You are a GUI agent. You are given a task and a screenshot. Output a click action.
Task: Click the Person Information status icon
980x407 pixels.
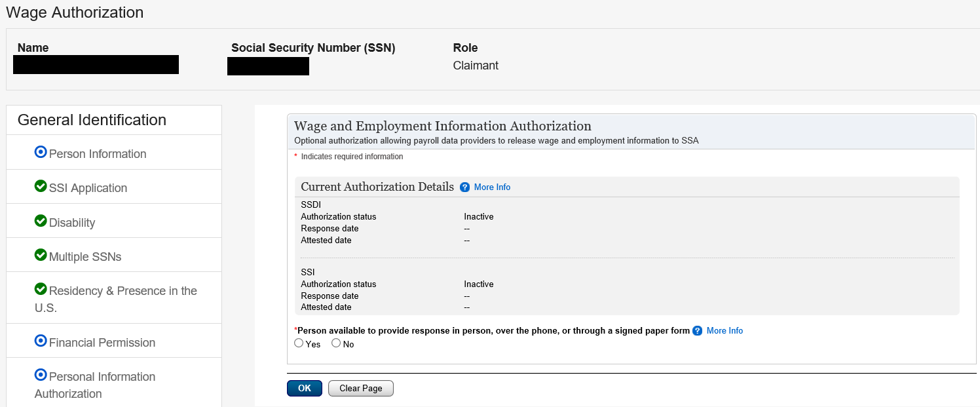coord(41,152)
